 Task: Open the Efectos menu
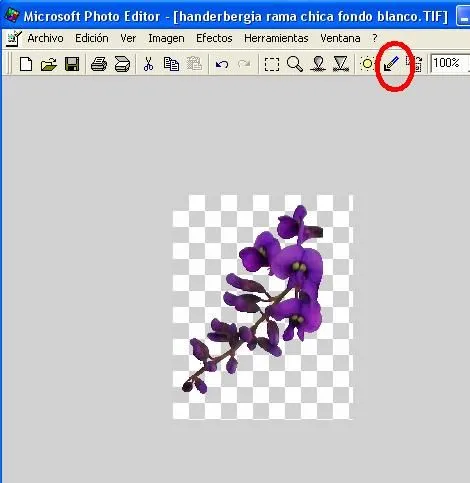click(x=214, y=38)
